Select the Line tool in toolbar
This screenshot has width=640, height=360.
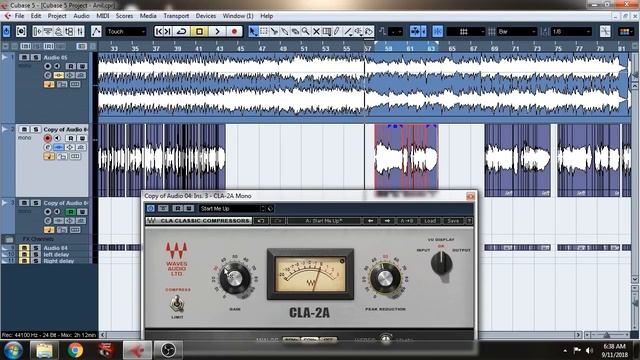point(348,31)
